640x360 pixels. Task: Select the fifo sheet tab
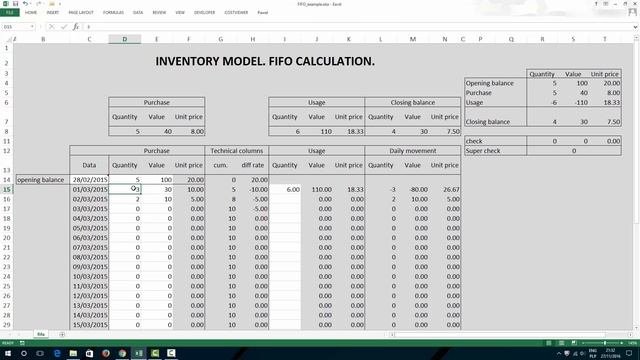click(41, 334)
